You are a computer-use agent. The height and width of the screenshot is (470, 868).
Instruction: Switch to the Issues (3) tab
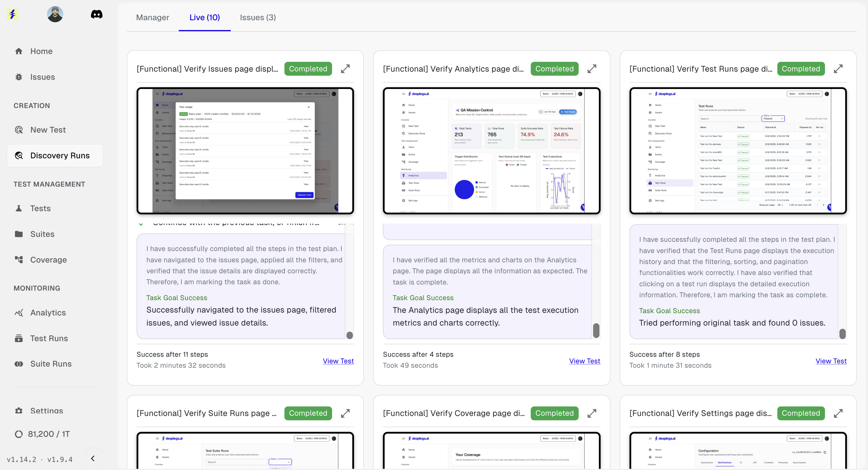coord(258,18)
